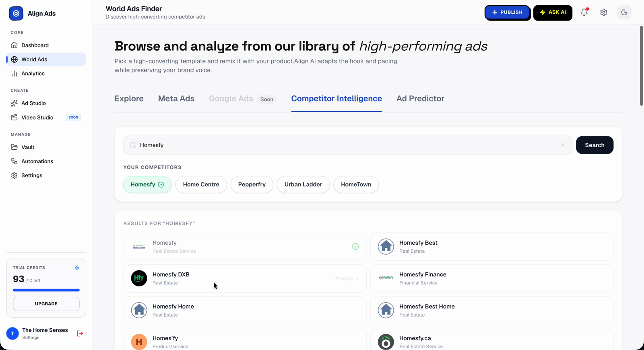Click the lightning icon in Trial Credits
Viewport: 644px width, 350px height.
point(77,268)
